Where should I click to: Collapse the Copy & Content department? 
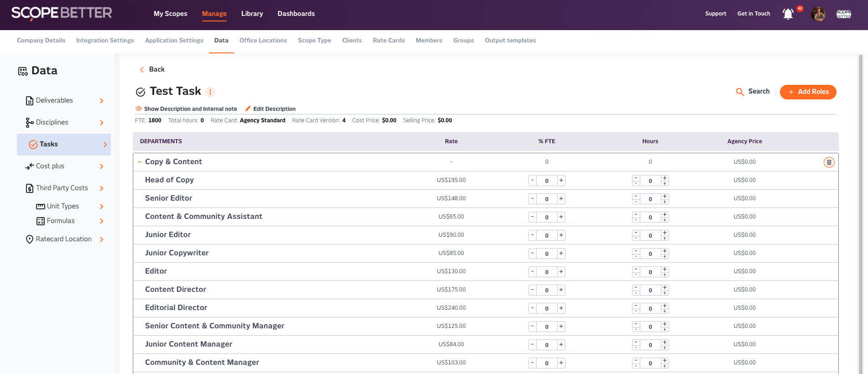pyautogui.click(x=140, y=162)
